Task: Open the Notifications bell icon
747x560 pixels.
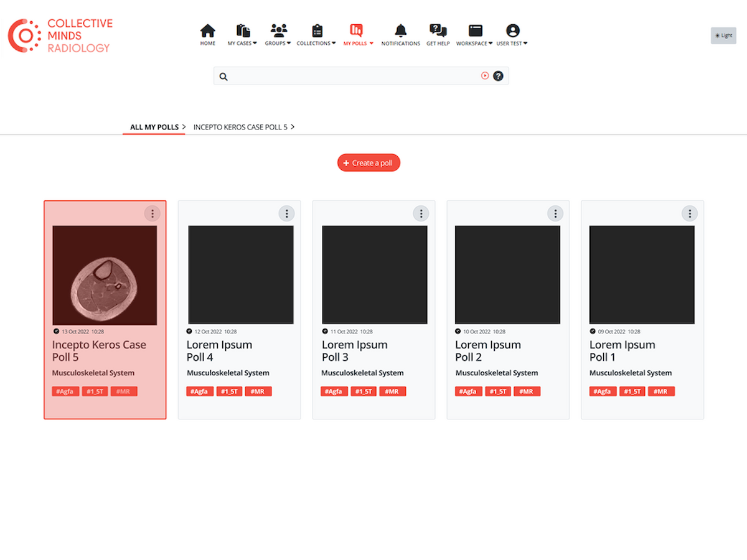Action: [x=400, y=34]
